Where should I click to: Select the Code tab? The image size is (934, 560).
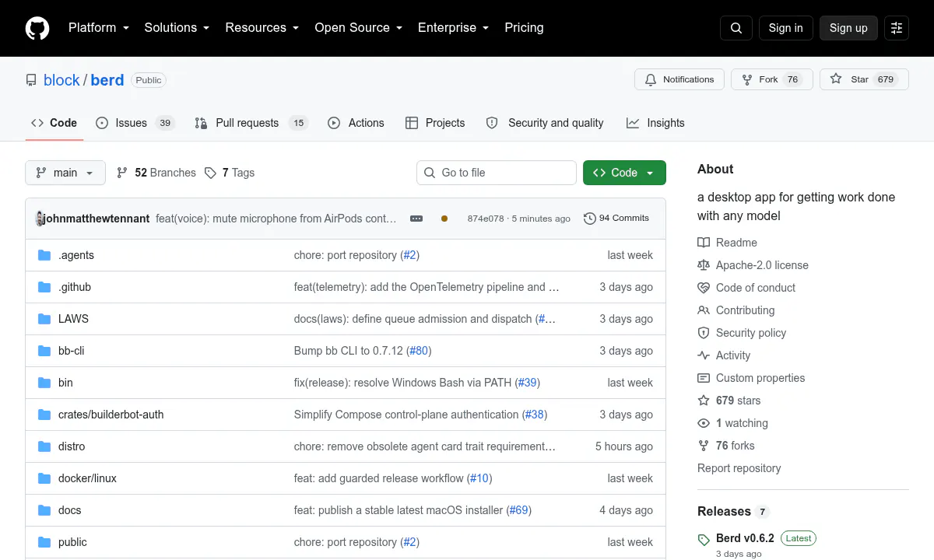coord(54,123)
